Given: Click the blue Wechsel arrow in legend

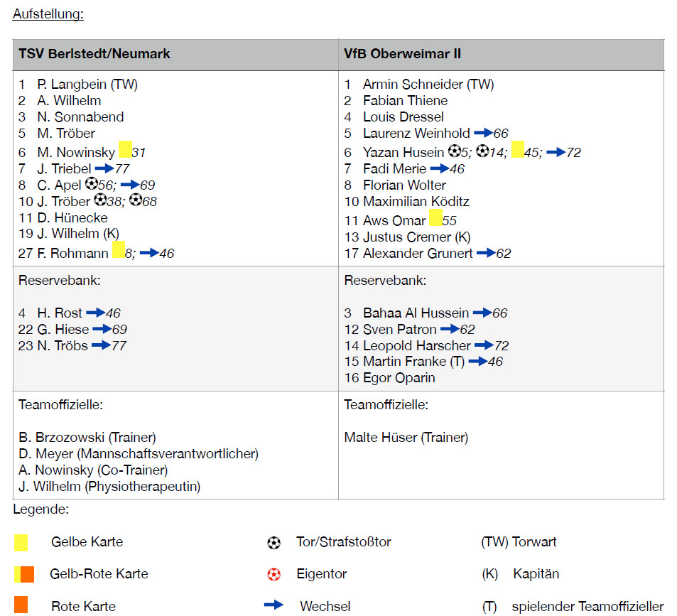Looking at the screenshot, I should click(273, 605).
